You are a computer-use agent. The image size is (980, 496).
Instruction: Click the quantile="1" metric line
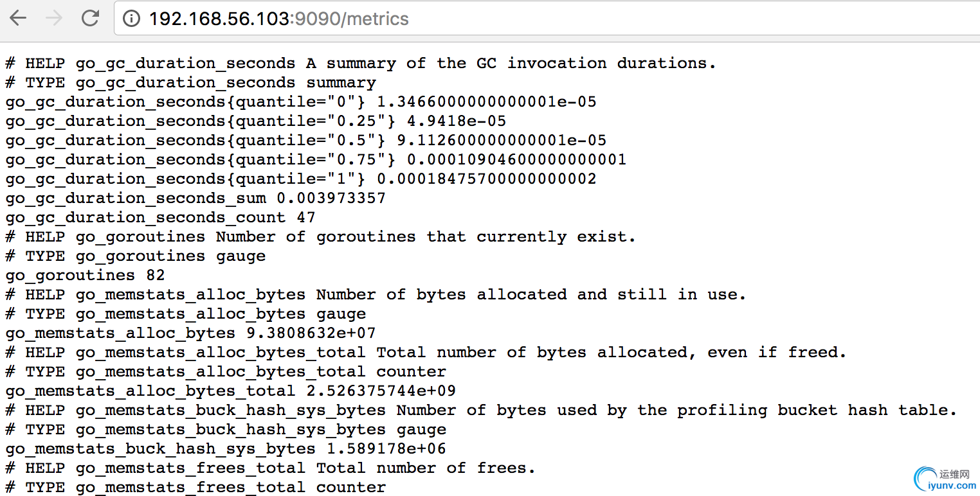coord(301,179)
